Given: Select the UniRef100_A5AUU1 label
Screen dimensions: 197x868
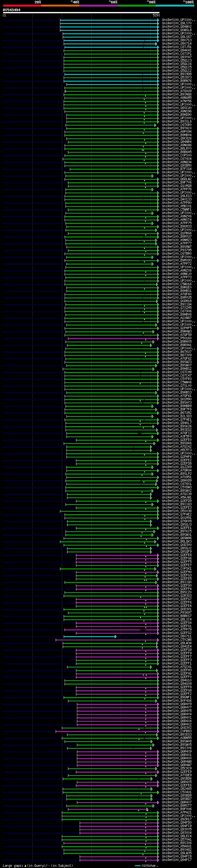Looking at the screenshot, I should [x=177, y=846].
